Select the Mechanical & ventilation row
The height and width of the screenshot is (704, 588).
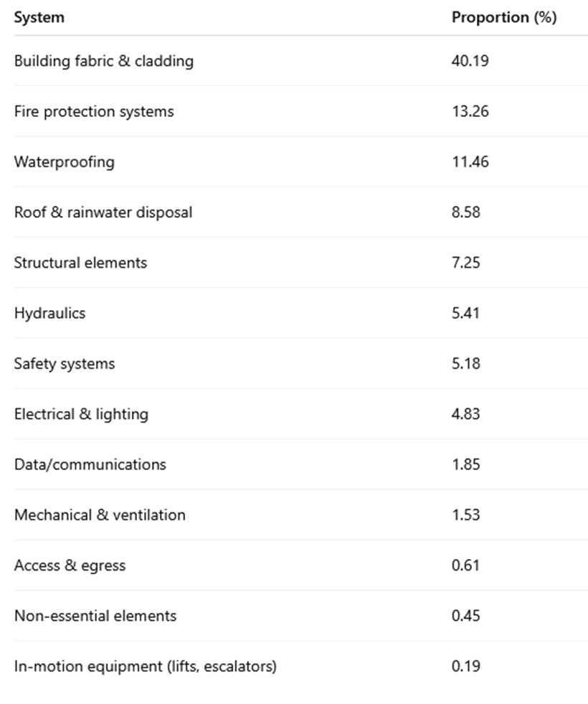click(x=301, y=515)
